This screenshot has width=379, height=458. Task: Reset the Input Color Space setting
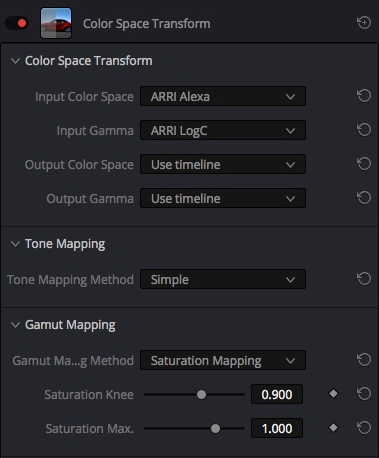(x=364, y=96)
